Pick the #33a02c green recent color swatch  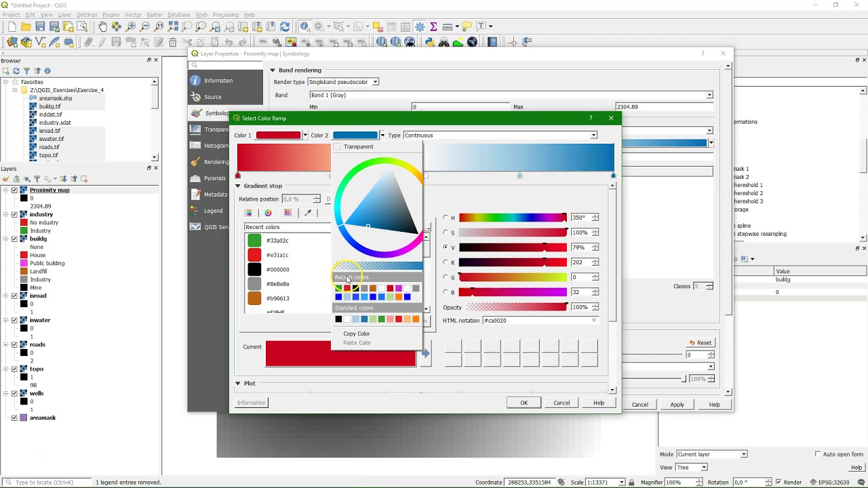click(254, 241)
